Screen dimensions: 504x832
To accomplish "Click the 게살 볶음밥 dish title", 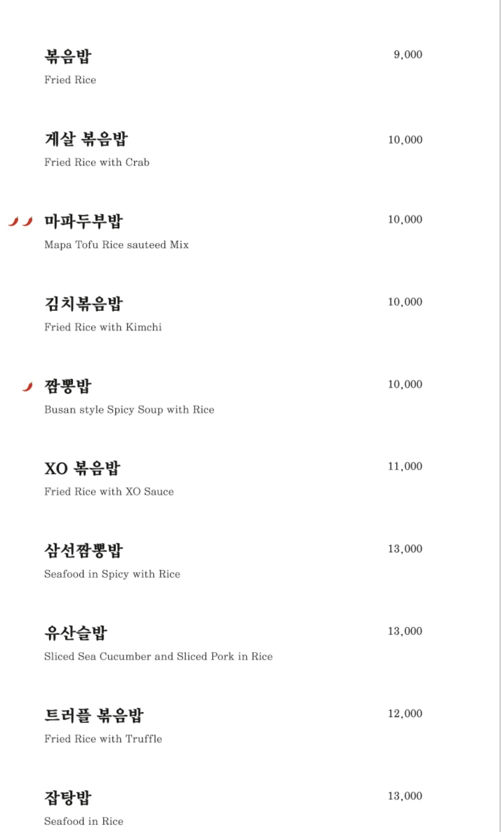I will (86, 139).
